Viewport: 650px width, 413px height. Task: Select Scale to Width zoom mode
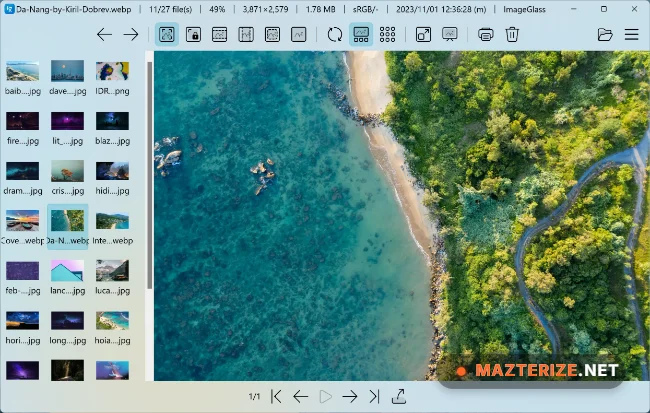tap(219, 34)
